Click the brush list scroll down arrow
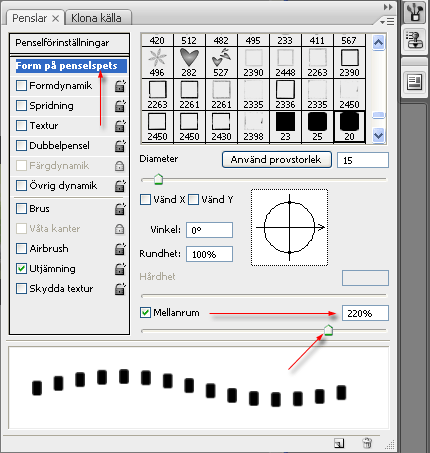Screen dimensions: 430x453 coord(378,136)
